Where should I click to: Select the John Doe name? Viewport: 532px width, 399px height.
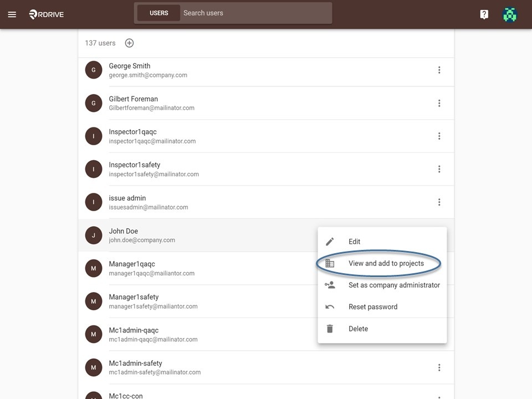click(x=123, y=231)
